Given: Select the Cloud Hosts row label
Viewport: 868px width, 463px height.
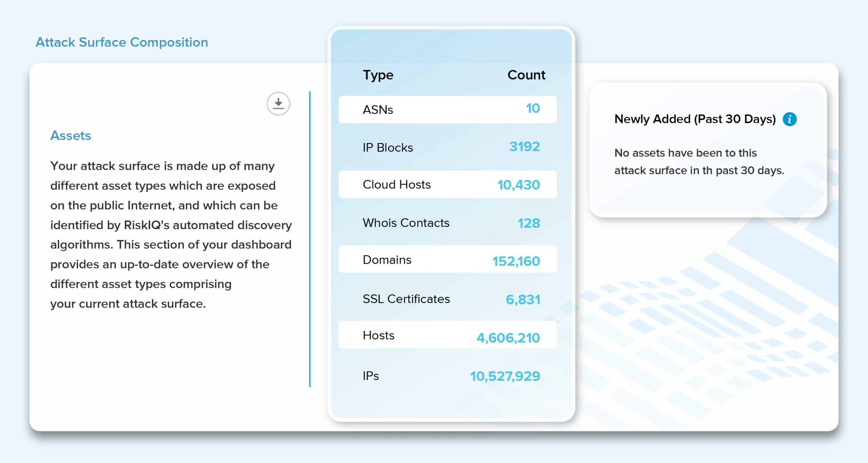Looking at the screenshot, I should pyautogui.click(x=397, y=185).
